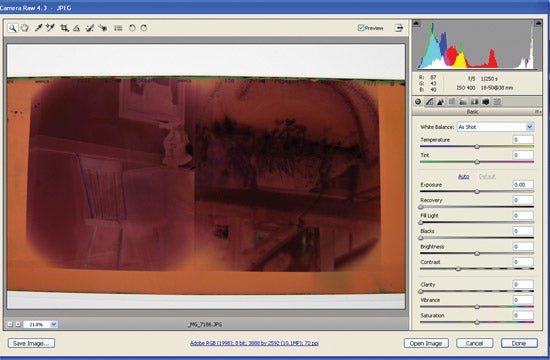Rotate image 90 degrees clockwise

point(144,28)
